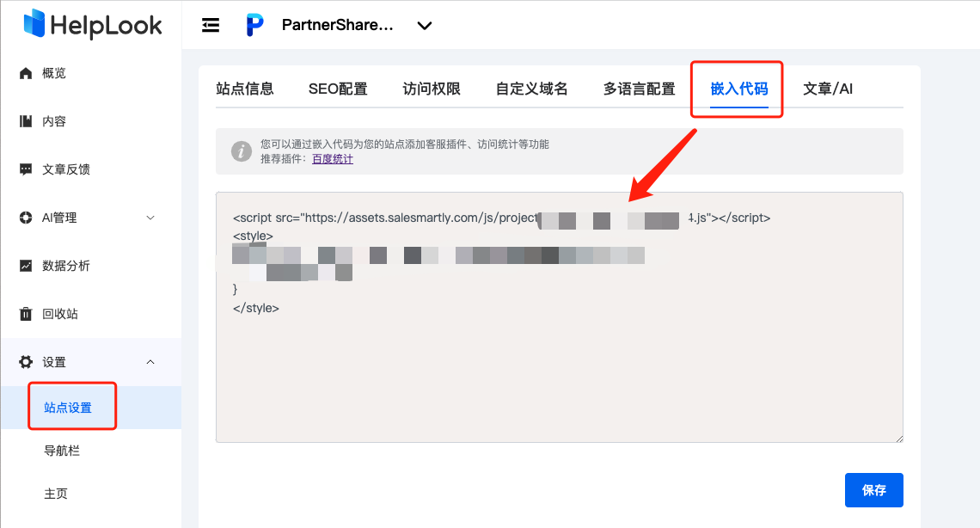
Task: Click the HelpLook logo
Action: 93,24
